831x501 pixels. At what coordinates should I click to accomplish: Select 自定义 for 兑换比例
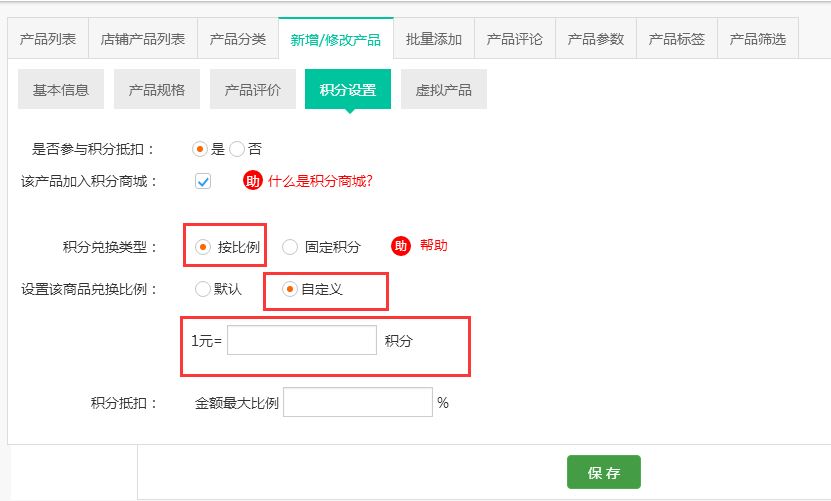click(x=290, y=289)
